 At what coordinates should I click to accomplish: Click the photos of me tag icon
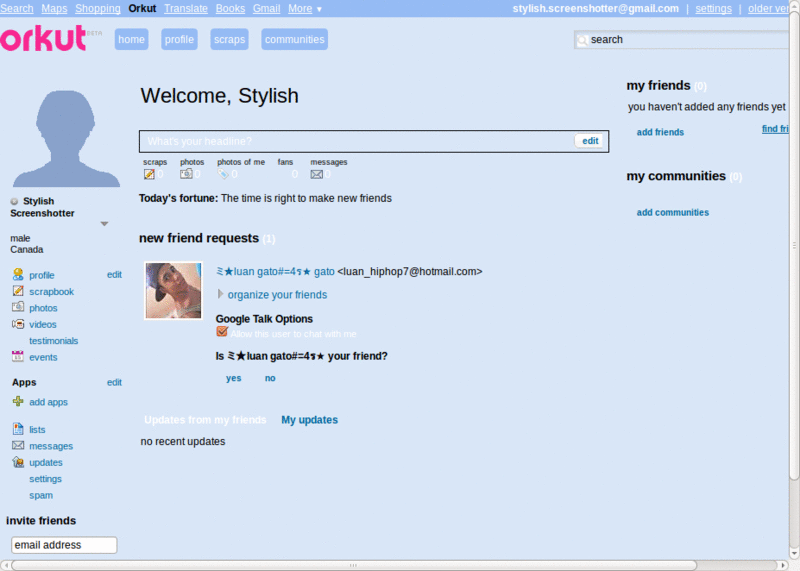(223, 174)
